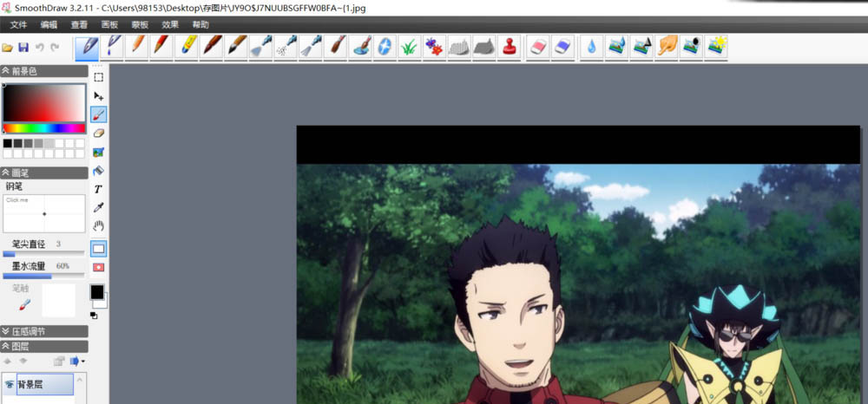Collapse the 前景色 panel
This screenshot has height=404, width=868.
tap(44, 71)
